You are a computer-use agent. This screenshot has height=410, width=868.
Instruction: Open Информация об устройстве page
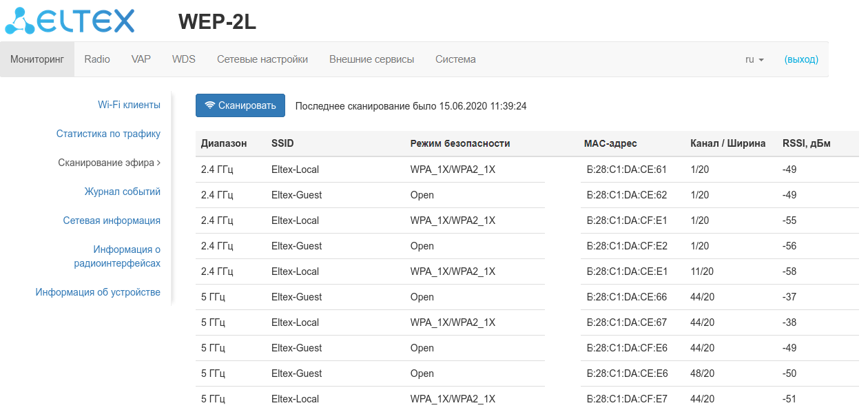click(x=98, y=292)
